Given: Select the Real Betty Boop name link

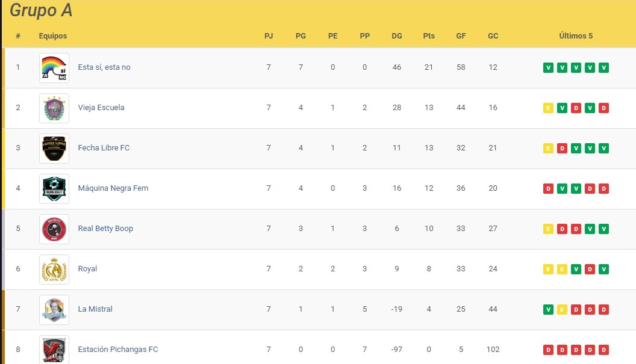Looking at the screenshot, I should (105, 228).
